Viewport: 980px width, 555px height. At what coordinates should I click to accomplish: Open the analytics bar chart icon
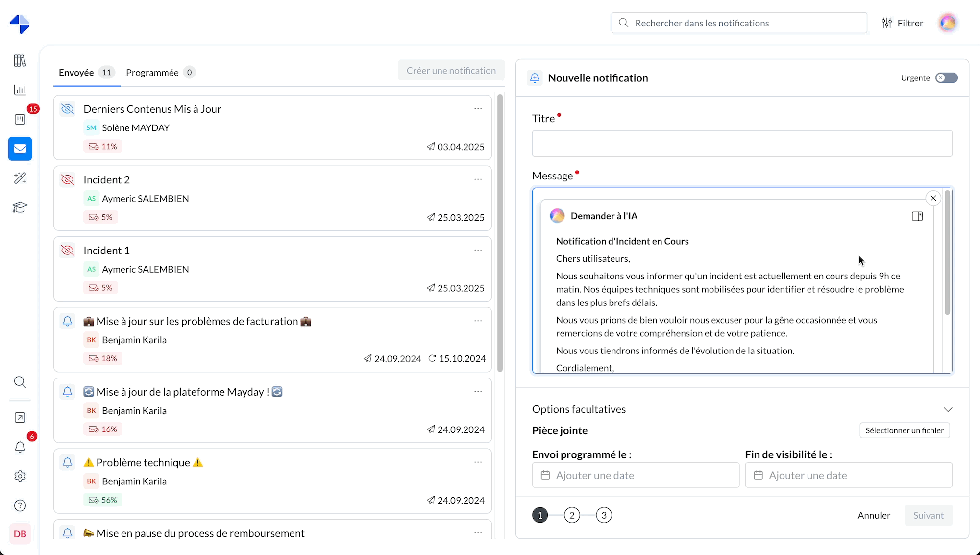tap(20, 90)
